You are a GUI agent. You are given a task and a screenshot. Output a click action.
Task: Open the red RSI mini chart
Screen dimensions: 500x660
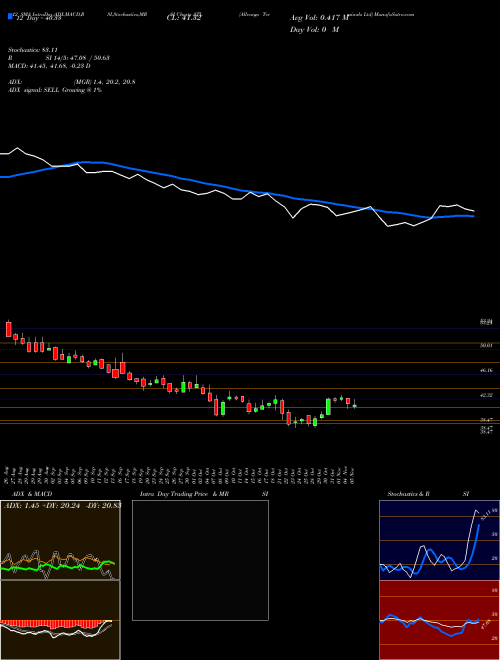coord(439,620)
